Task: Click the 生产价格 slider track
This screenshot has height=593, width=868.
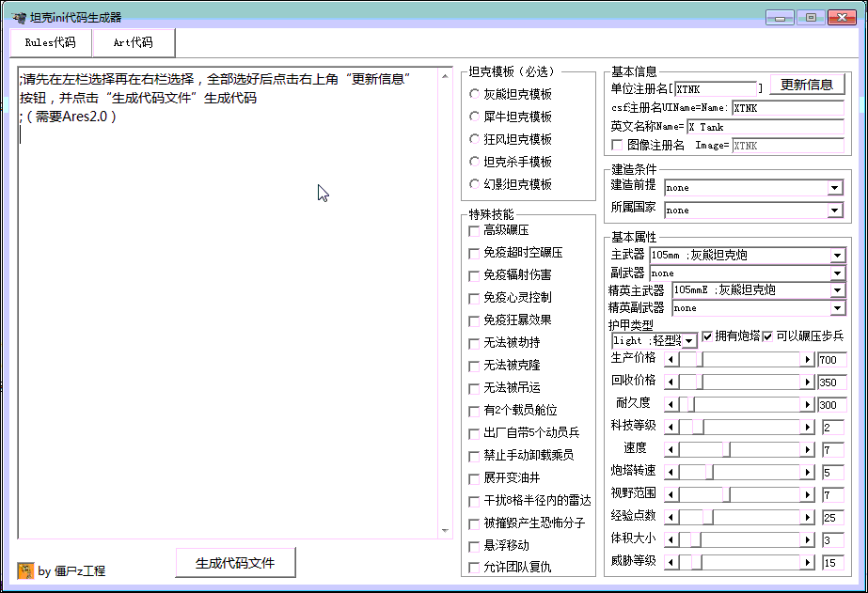Action: click(739, 360)
